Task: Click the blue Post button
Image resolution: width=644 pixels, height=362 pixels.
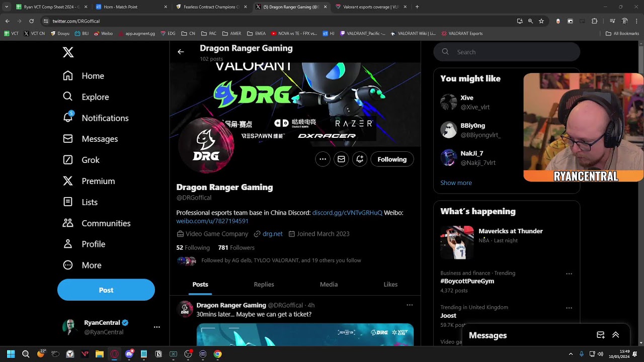Action: [106, 290]
